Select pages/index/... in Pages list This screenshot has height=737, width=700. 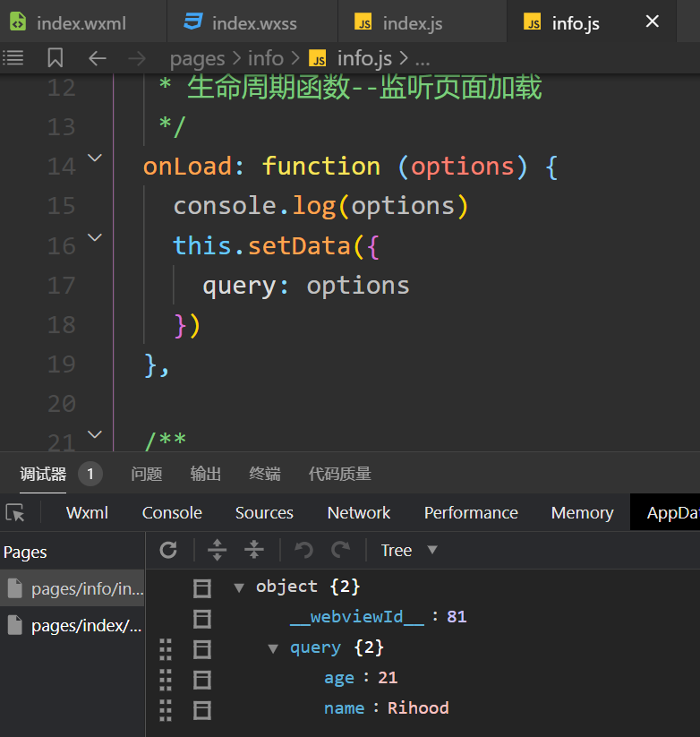click(73, 626)
